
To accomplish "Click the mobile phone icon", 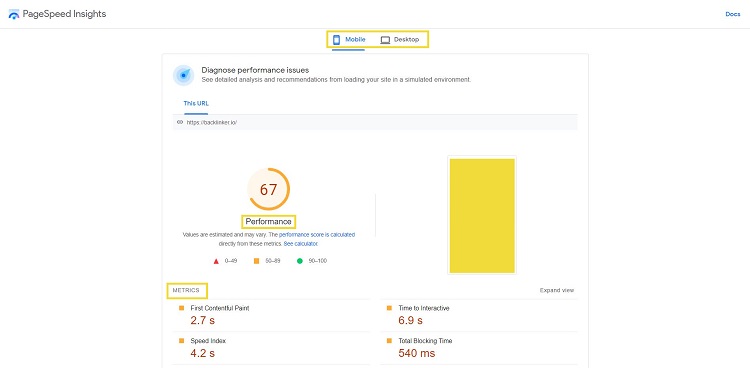I will point(336,40).
